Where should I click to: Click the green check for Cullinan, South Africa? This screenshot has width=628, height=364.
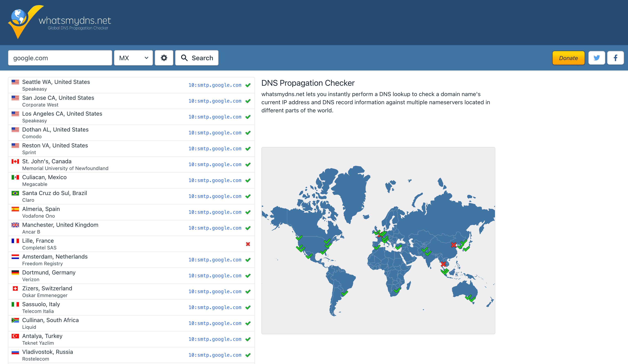[x=248, y=323]
